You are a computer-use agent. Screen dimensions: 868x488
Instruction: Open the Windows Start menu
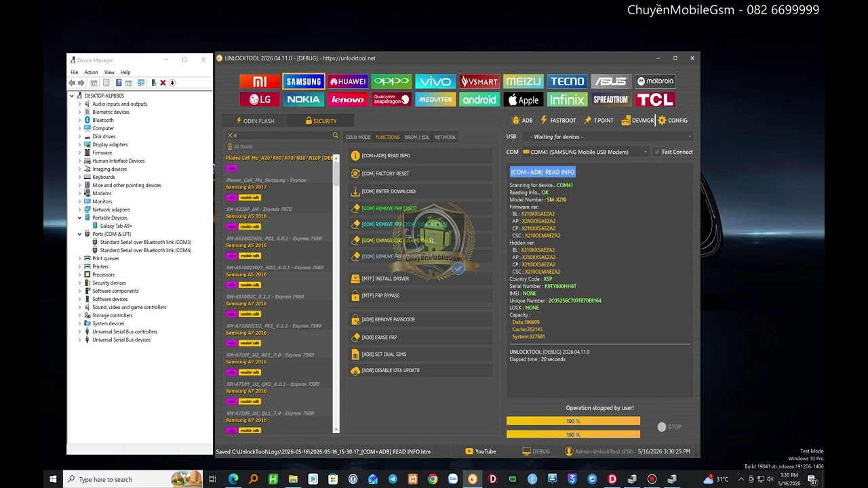[x=53, y=479]
